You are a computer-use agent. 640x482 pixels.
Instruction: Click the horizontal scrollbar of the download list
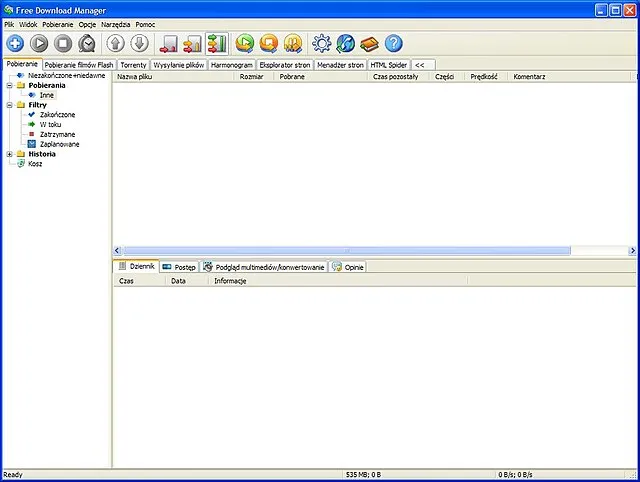coord(345,250)
